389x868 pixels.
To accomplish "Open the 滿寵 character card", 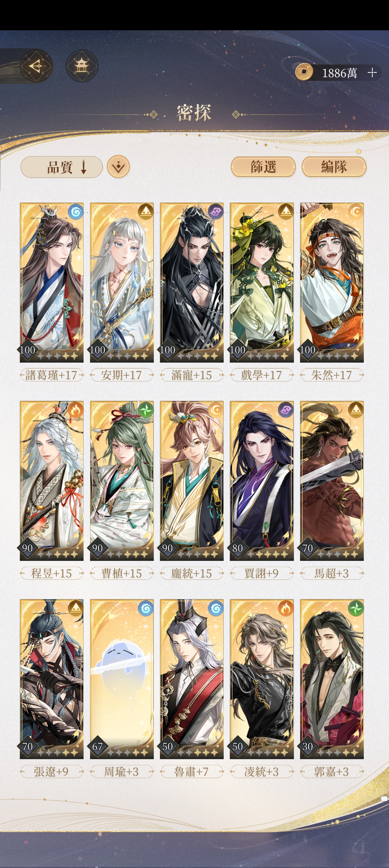I will 192,283.
